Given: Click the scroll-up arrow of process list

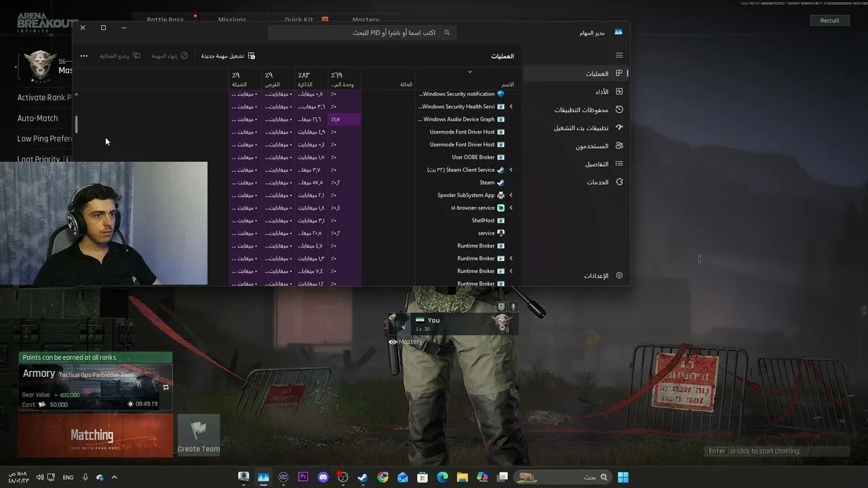Looking at the screenshot, I should (77, 94).
